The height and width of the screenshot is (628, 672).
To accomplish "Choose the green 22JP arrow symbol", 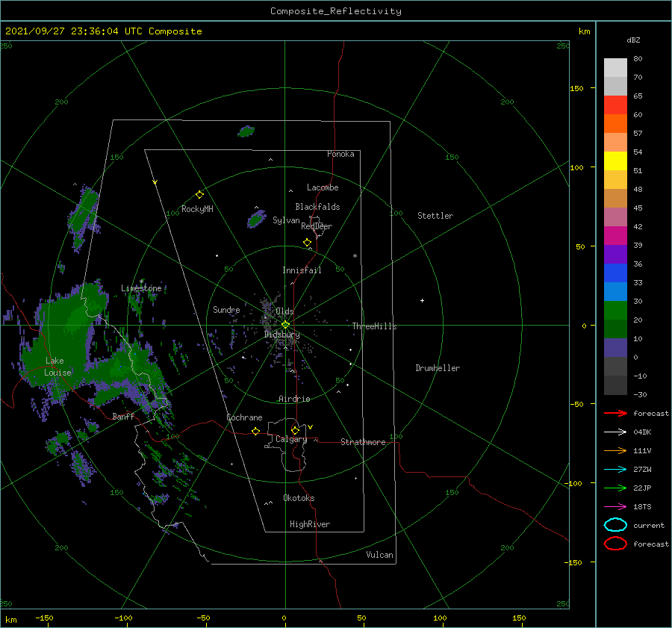I will (x=615, y=488).
